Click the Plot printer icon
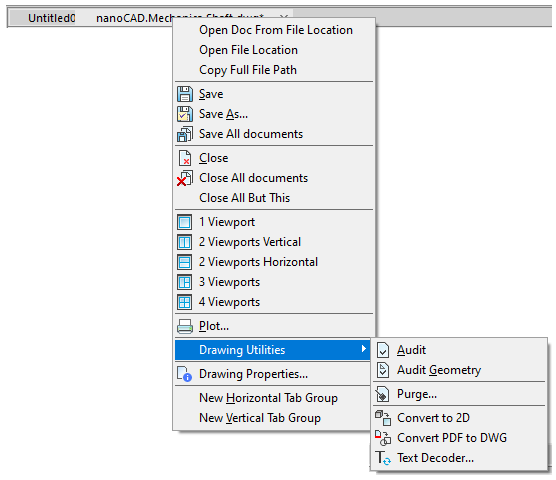Screen dimensions: 556x480 [x=185, y=326]
